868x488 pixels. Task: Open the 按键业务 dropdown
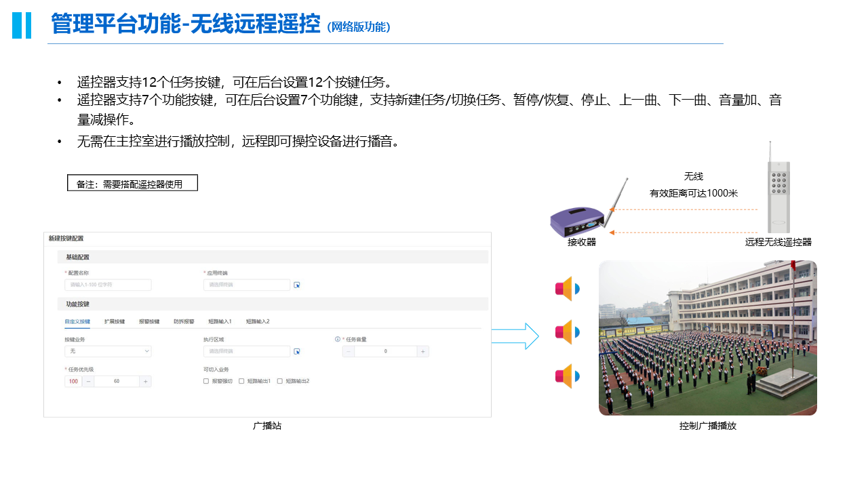(x=108, y=352)
